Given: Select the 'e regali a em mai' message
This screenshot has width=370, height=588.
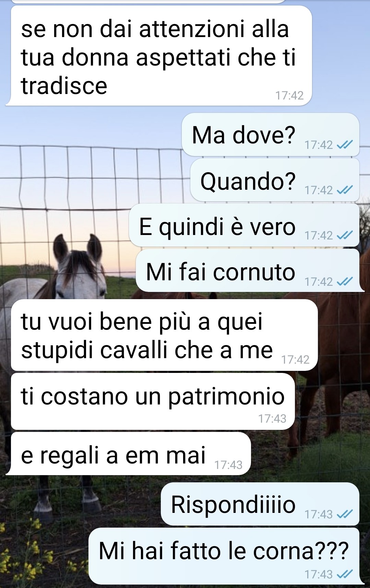Looking at the screenshot, I should pyautogui.click(x=129, y=454).
